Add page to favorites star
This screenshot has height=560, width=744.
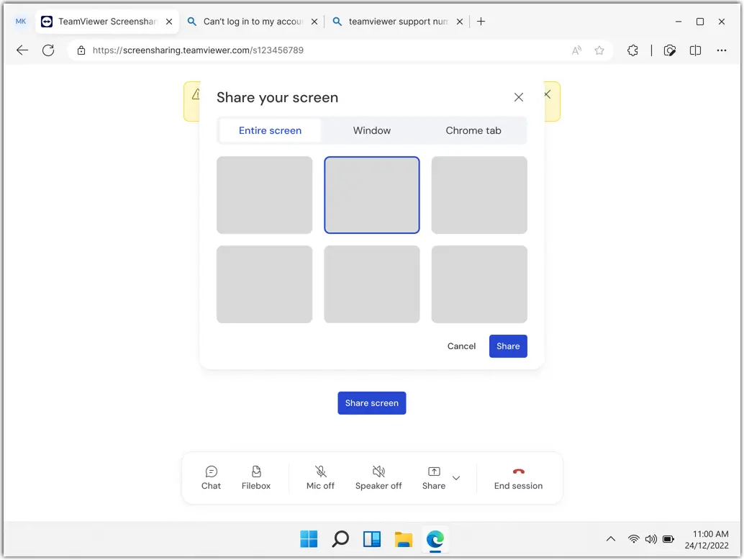tap(599, 50)
